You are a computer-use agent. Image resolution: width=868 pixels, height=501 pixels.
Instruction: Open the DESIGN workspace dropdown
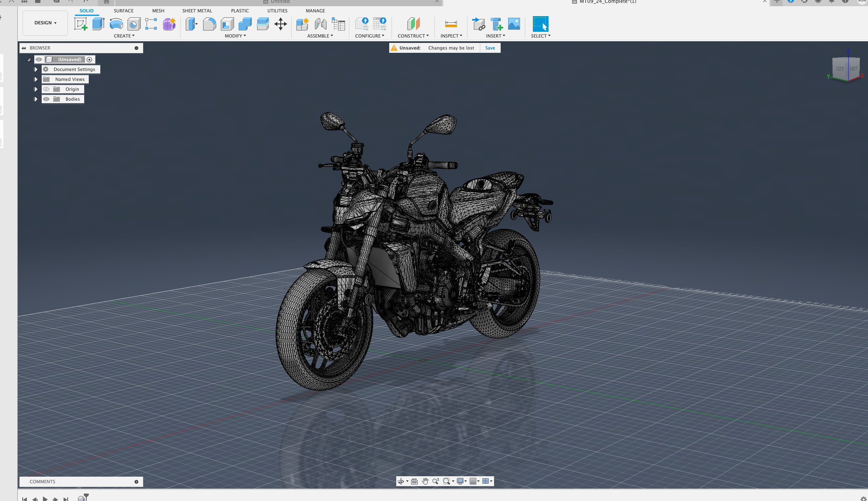coord(45,23)
